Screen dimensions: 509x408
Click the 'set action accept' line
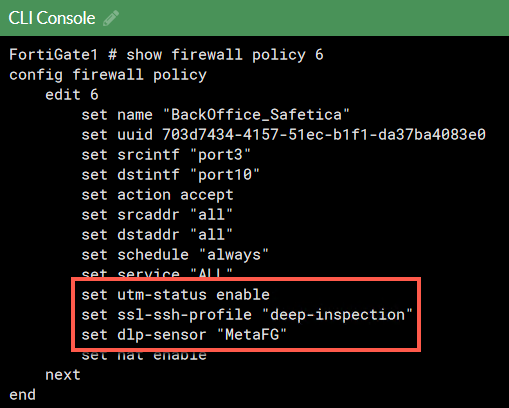click(157, 195)
